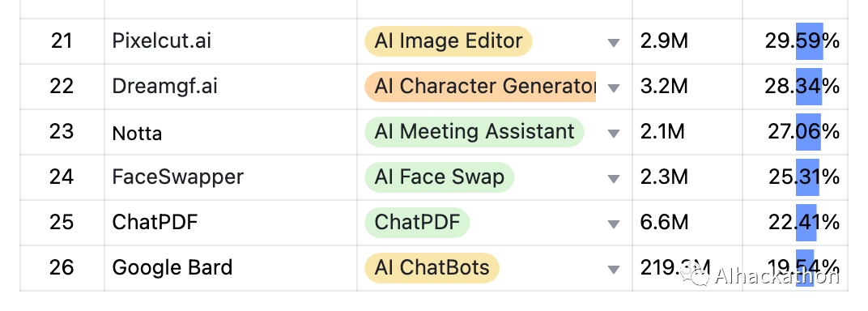Open Google Bard row category dropdown arrow
This screenshot has width=868, height=311.
613,270
